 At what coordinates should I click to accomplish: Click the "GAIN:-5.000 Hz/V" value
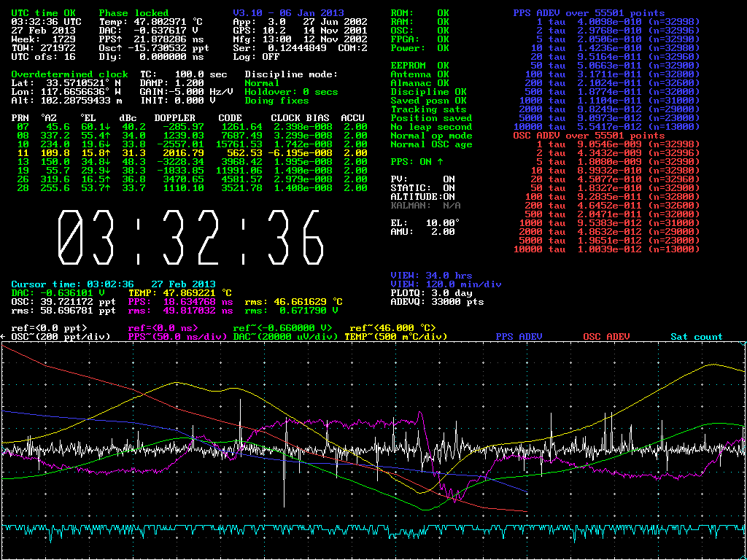tap(186, 91)
